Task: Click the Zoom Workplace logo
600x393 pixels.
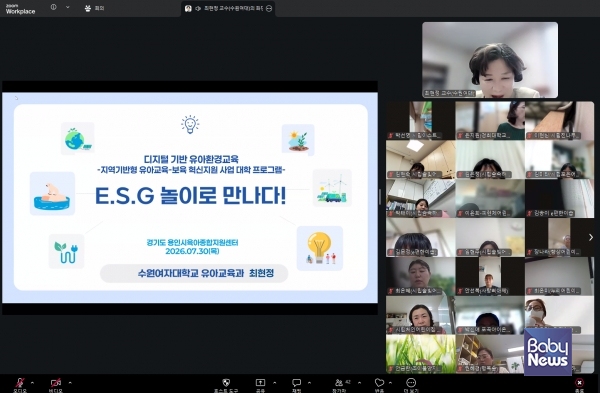Action: [x=20, y=9]
